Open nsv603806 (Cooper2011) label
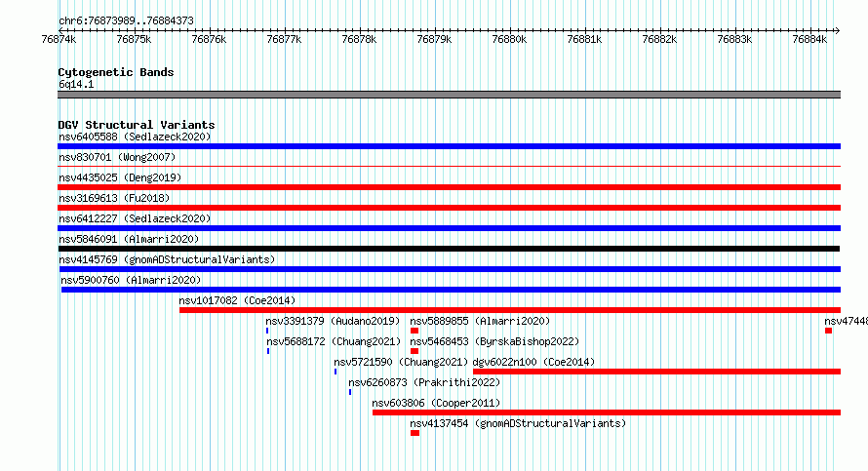The width and height of the screenshot is (868, 471). [x=436, y=403]
